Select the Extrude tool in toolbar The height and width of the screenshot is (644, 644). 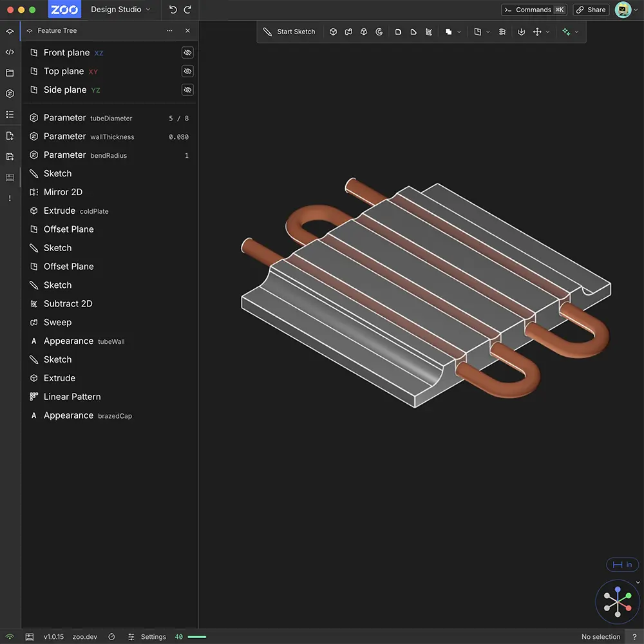pyautogui.click(x=333, y=32)
